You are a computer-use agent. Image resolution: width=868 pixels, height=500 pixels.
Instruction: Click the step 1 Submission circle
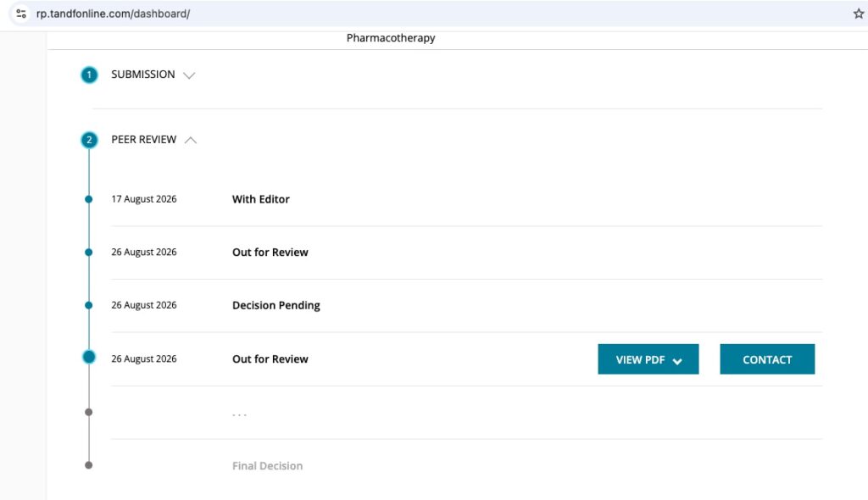coord(89,75)
